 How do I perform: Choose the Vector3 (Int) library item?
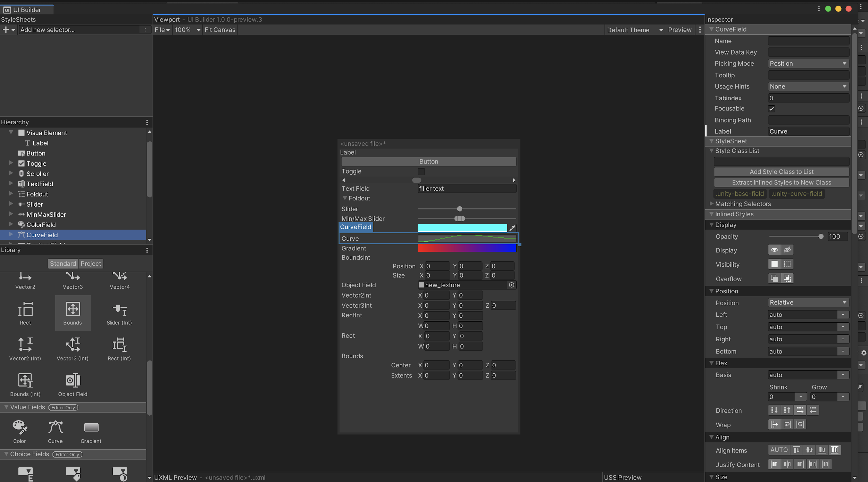73,349
